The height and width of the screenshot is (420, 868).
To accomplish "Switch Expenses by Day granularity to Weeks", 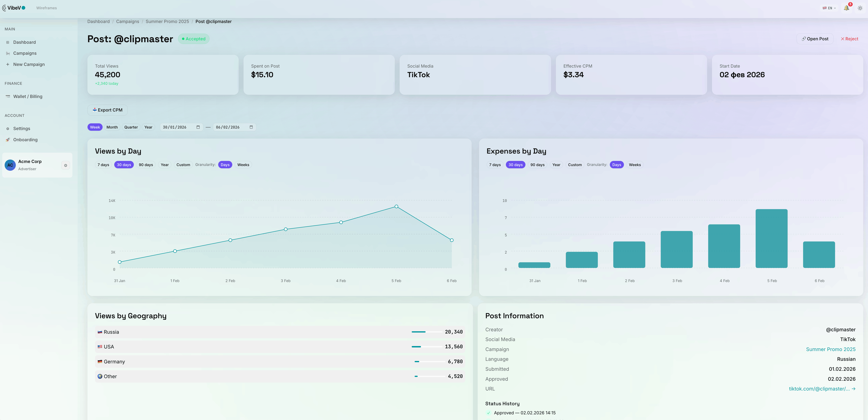I will [x=635, y=165].
